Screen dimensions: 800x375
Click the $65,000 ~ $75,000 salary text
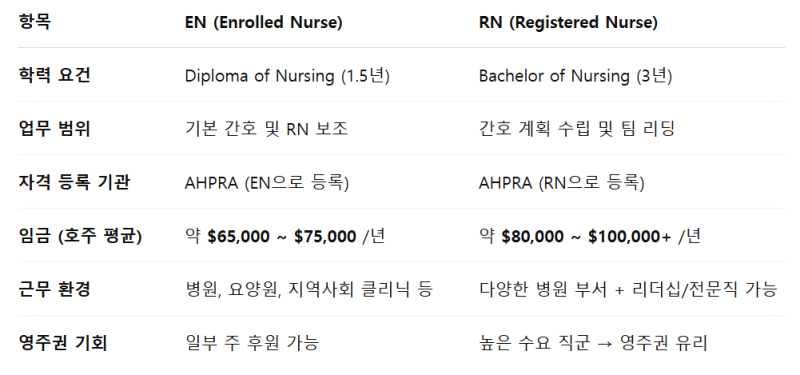[282, 236]
